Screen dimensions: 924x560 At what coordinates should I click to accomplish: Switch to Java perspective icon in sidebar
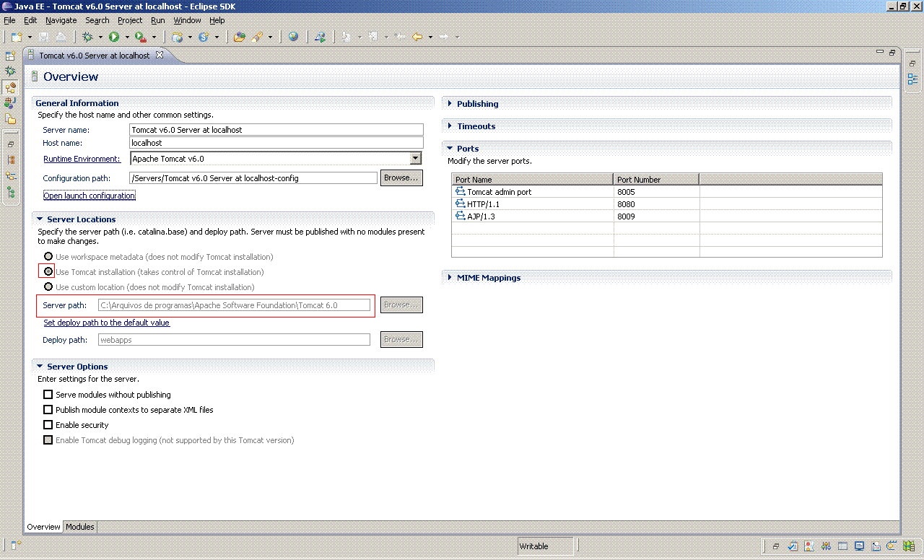coord(10,103)
